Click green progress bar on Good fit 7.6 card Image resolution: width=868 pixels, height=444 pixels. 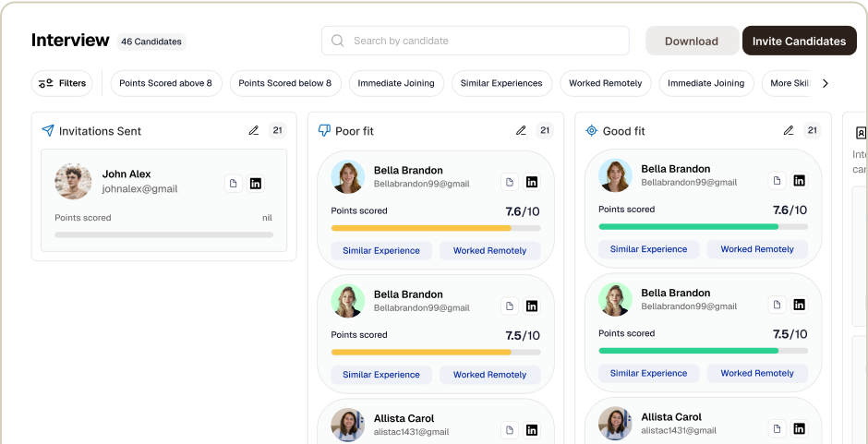pos(703,226)
